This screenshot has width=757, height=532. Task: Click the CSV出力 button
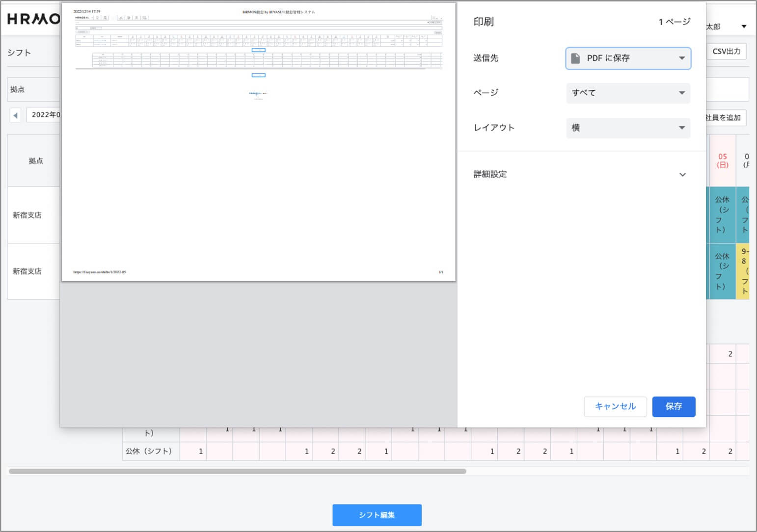point(726,52)
